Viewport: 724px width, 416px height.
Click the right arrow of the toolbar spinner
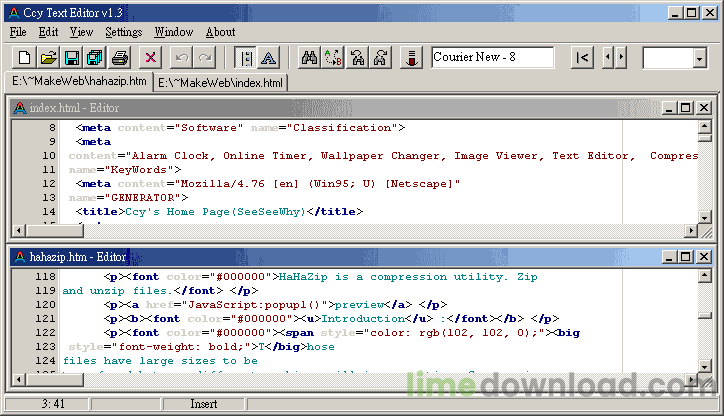(x=621, y=58)
